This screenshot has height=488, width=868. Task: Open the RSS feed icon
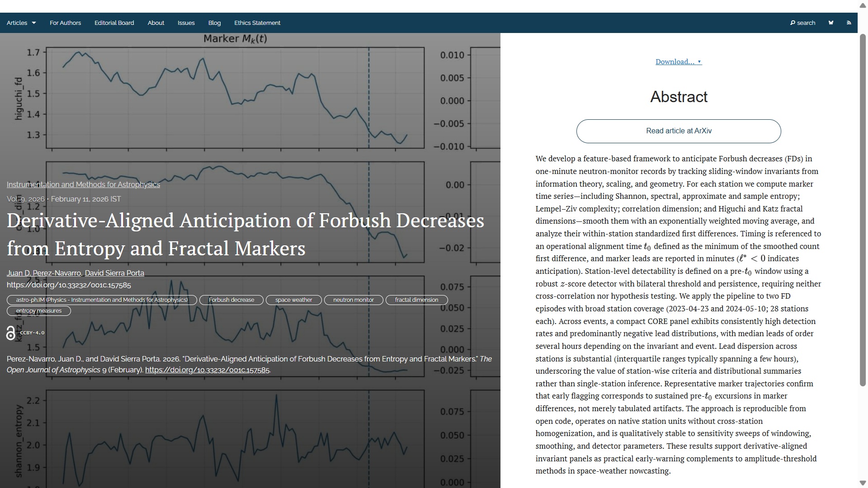849,23
